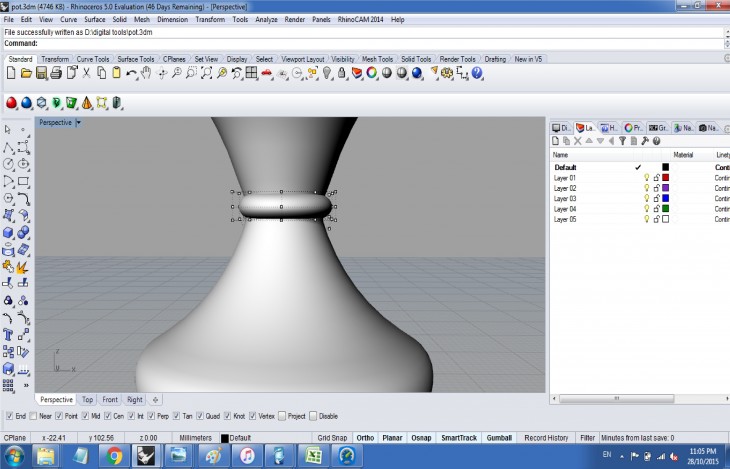Hide Layer 02 using its lightbulb icon
Image resolution: width=730 pixels, height=469 pixels.
click(x=647, y=188)
